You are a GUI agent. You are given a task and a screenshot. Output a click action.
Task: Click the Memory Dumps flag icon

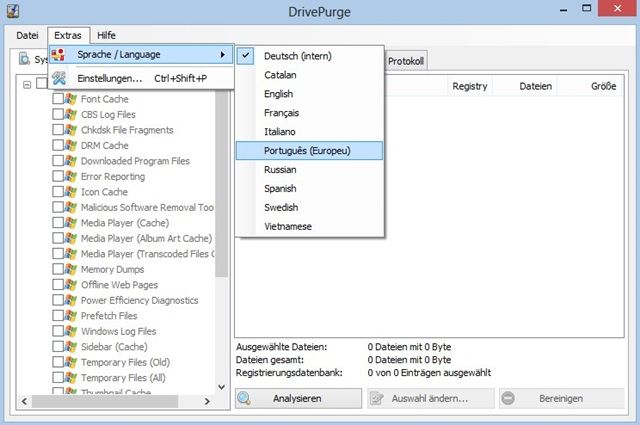coord(71,269)
